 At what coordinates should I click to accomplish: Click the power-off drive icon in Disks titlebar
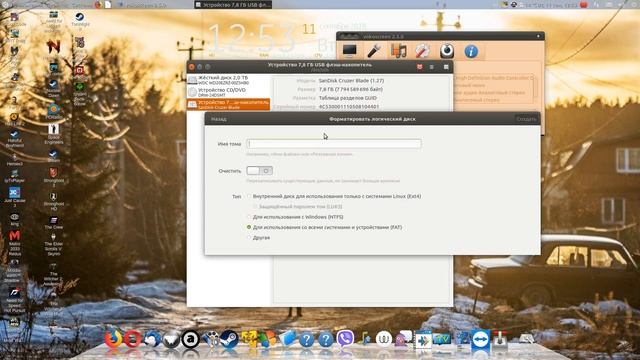pyautogui.click(x=419, y=67)
